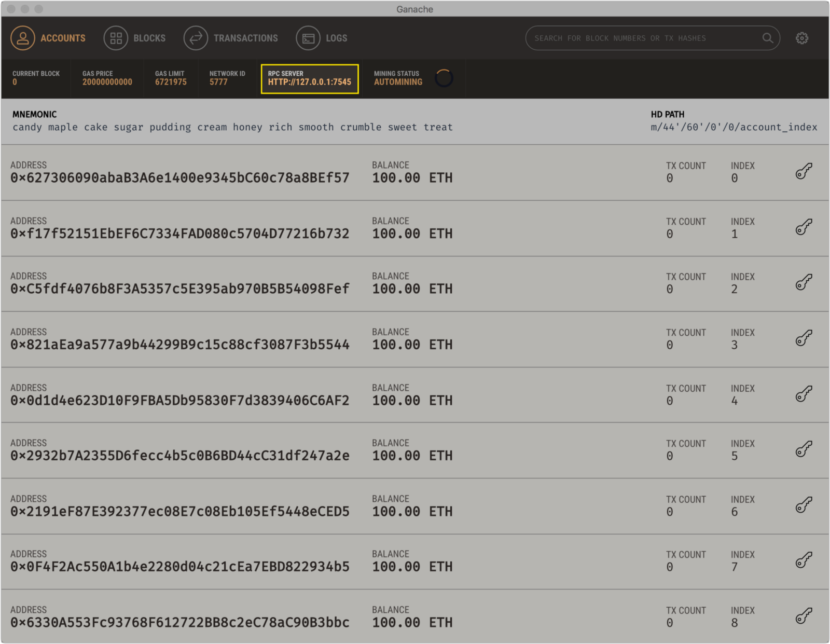Select address 0x627306090abaB3A6e1400e9345bC60c78a8BEf57
Screen dimensions: 830x644
coord(180,178)
